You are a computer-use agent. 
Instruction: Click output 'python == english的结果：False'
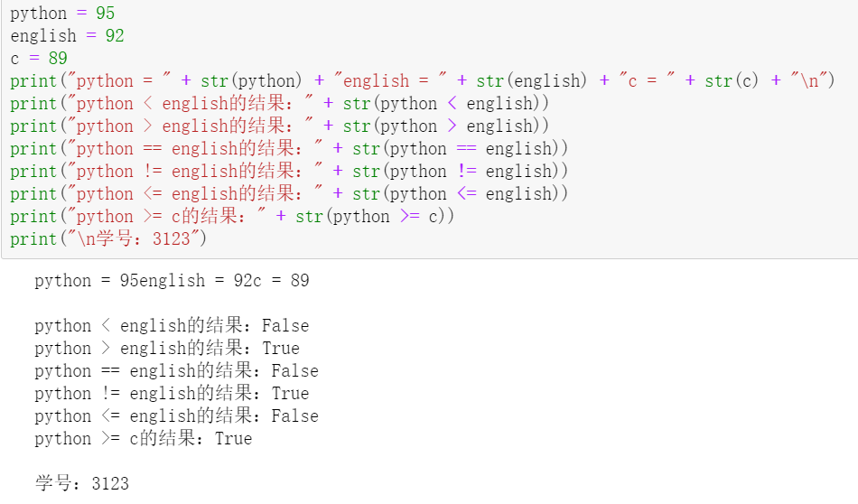[176, 371]
